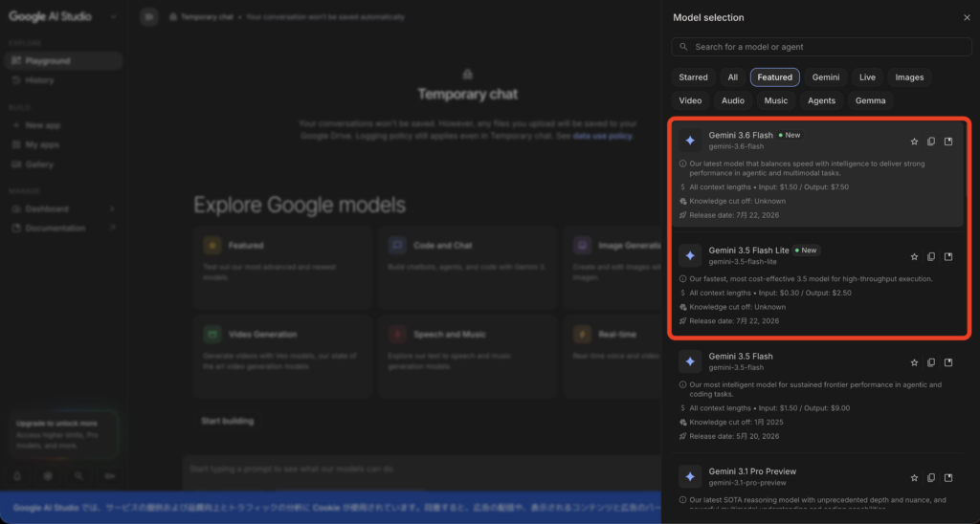
Task: Open developer docs icon for Gemini 3.6 Flash
Action: pyautogui.click(x=948, y=142)
